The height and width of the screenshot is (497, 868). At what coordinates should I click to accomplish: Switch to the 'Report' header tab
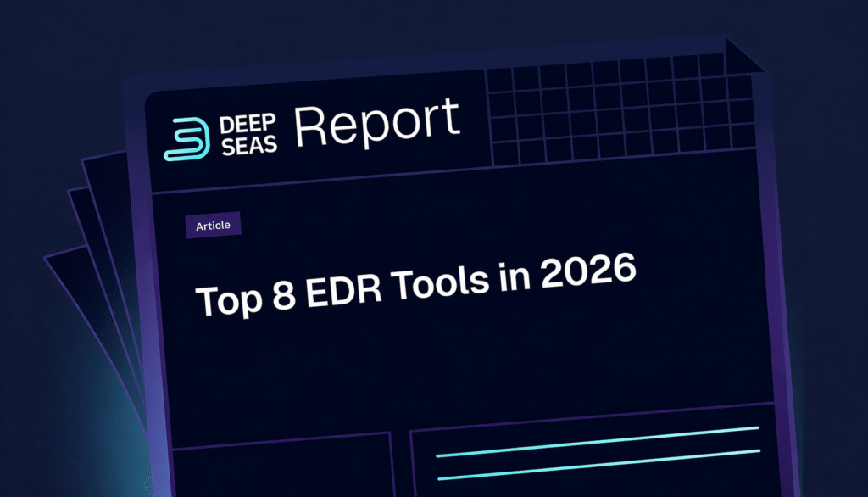[x=376, y=123]
